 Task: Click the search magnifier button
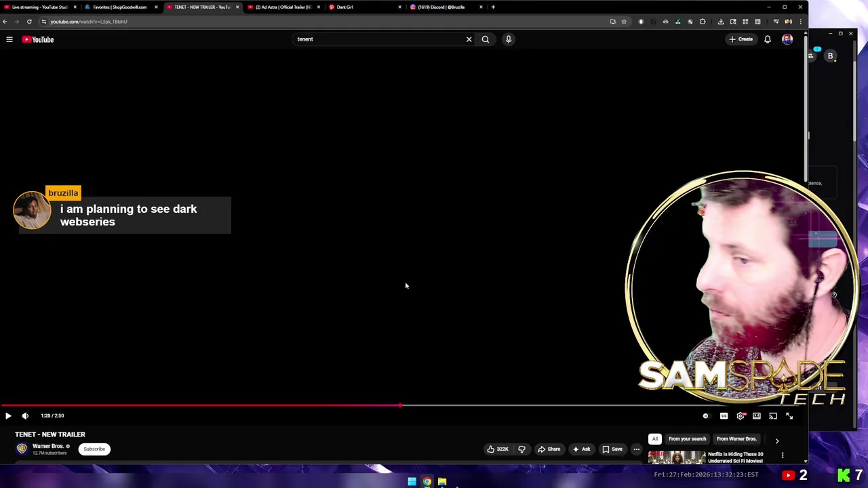(x=486, y=39)
